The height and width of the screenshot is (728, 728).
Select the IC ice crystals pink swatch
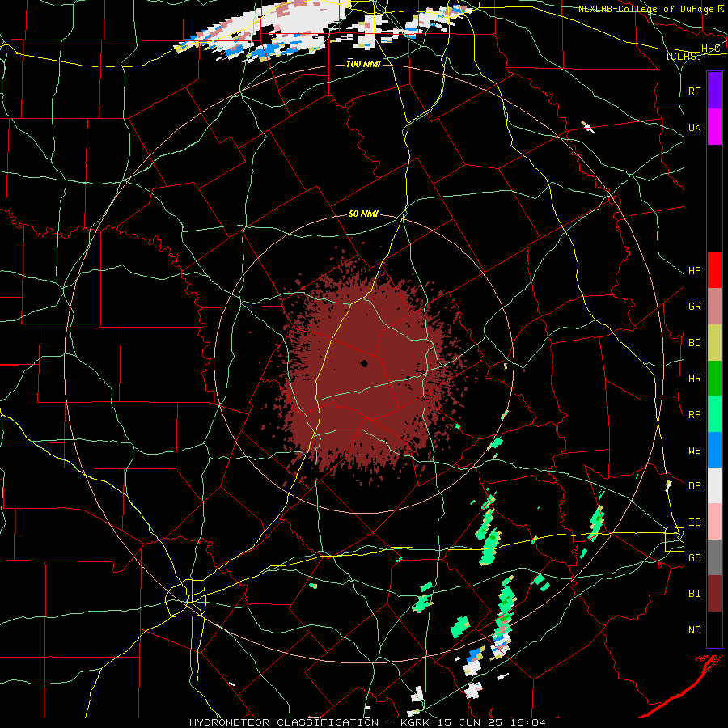coord(714,522)
